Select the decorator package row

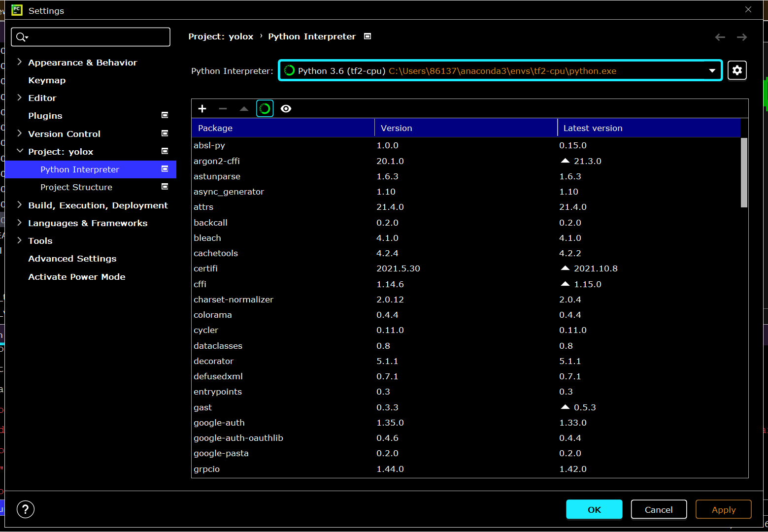tap(466, 361)
